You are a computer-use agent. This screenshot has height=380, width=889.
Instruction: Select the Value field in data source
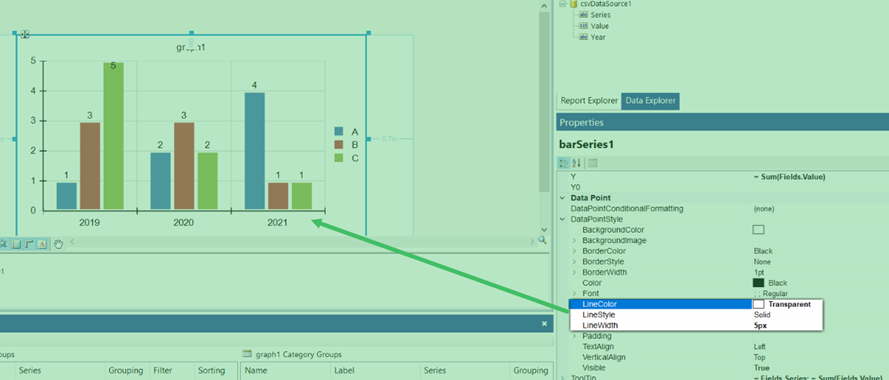tap(600, 26)
